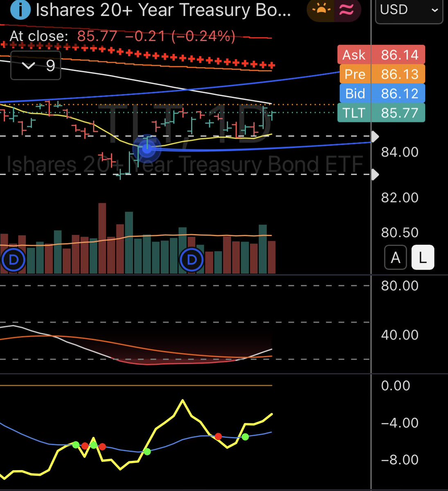The image size is (448, 491).
Task: Toggle auto scale with A button
Action: point(395,258)
